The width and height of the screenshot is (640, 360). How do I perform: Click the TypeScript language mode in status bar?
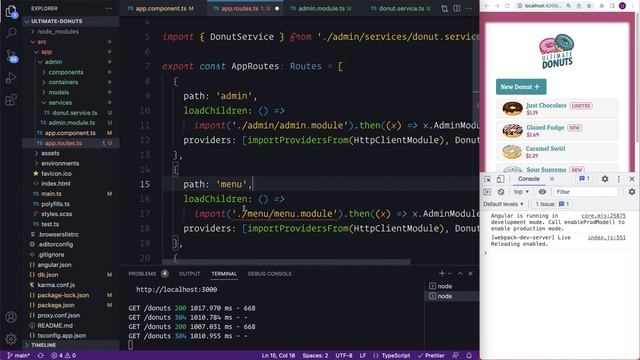click(396, 356)
